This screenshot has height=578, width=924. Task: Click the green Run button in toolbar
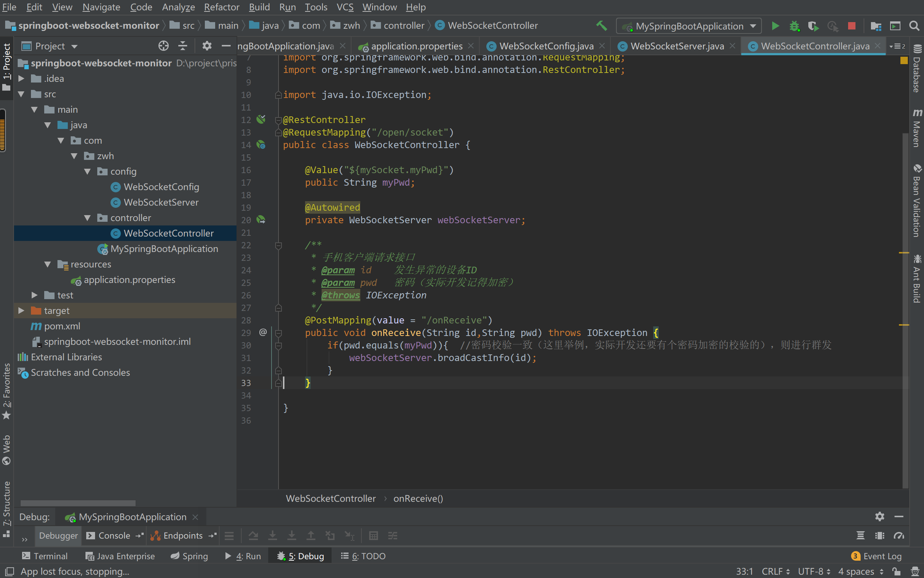tap(775, 26)
